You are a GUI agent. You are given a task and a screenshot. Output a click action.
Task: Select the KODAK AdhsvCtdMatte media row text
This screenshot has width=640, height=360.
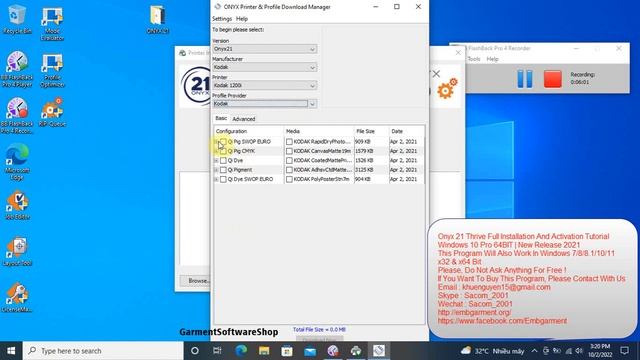[322, 170]
